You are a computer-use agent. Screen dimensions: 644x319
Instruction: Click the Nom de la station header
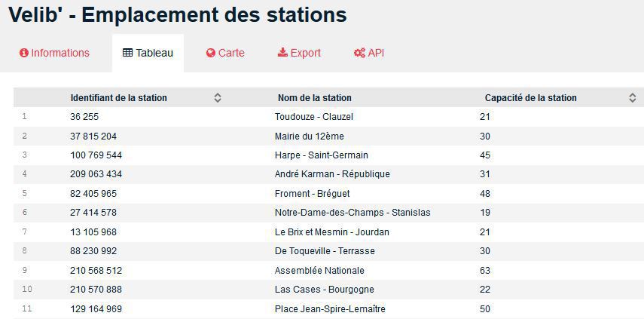314,98
